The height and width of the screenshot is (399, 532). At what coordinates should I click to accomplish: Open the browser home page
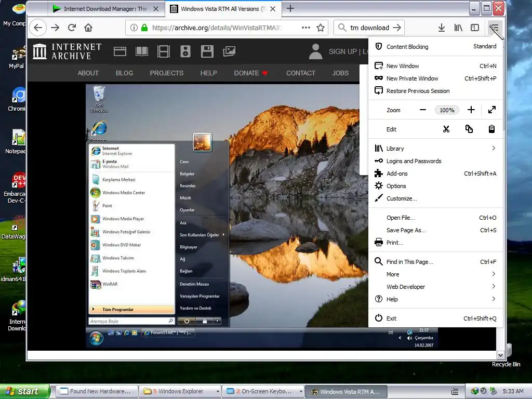pyautogui.click(x=88, y=28)
